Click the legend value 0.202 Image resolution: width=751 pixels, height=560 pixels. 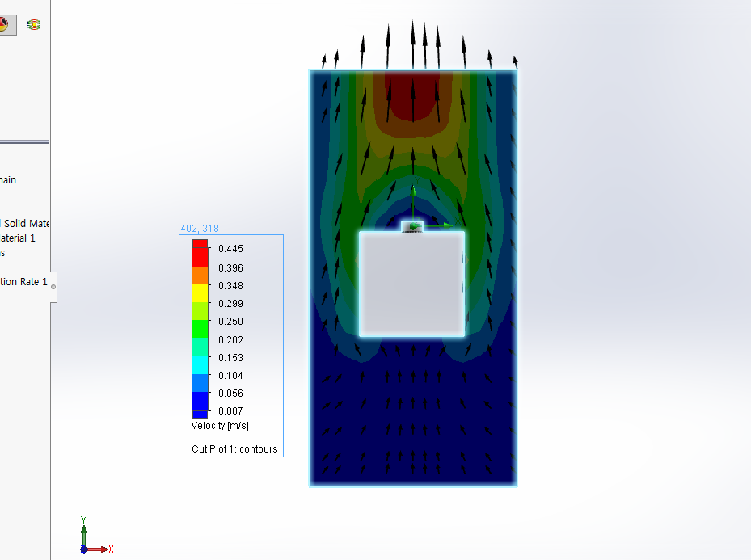(x=231, y=340)
